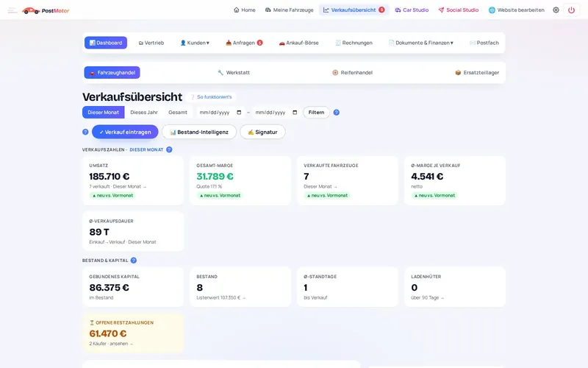Image resolution: width=588 pixels, height=368 pixels.
Task: Switch to the Werkstatt section
Action: (x=234, y=72)
